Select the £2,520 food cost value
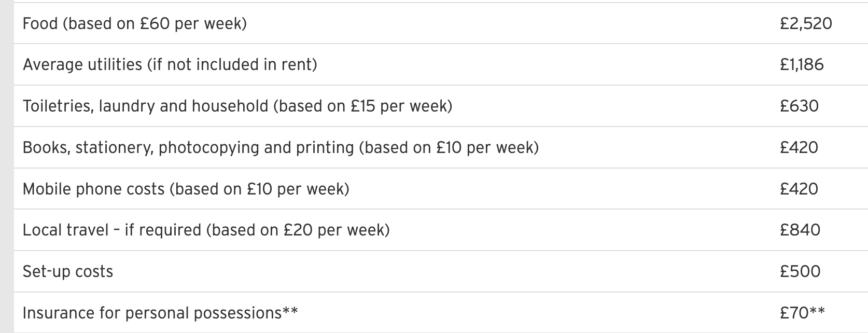Image resolution: width=868 pixels, height=333 pixels. [x=805, y=23]
